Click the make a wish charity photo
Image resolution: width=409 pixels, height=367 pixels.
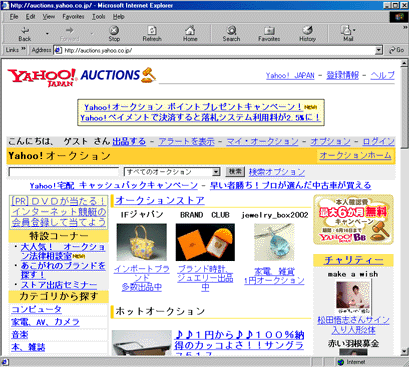click(x=353, y=297)
